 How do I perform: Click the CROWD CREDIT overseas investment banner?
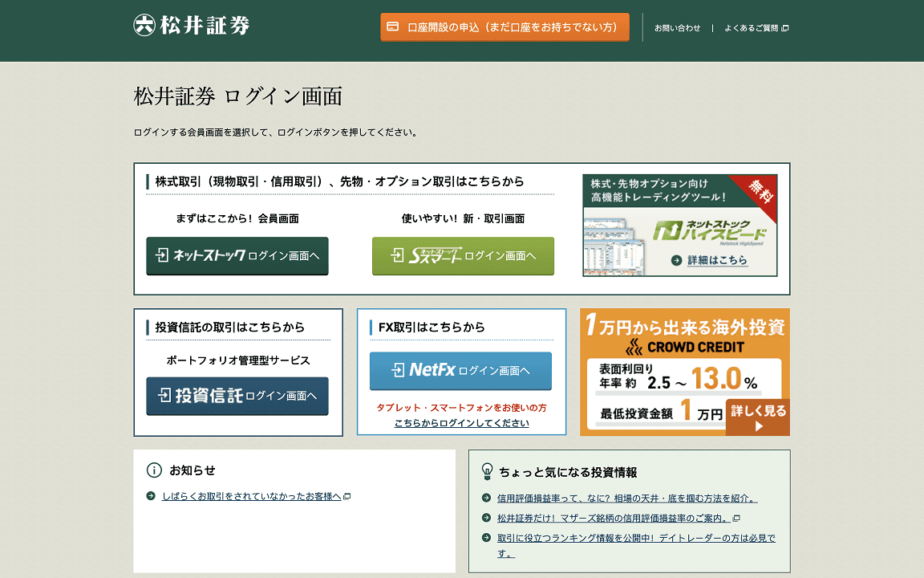pyautogui.click(x=684, y=372)
